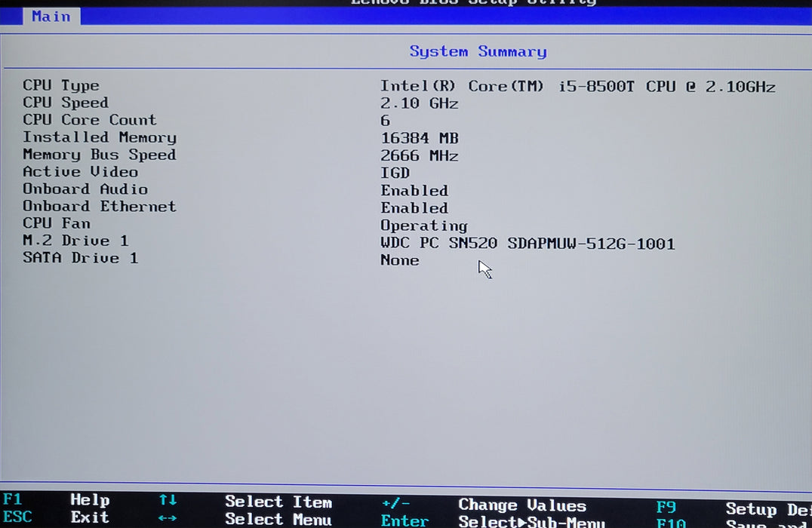812x528 pixels.
Task: Click the Intel Core i5-8500T processor value
Action: tap(578, 87)
